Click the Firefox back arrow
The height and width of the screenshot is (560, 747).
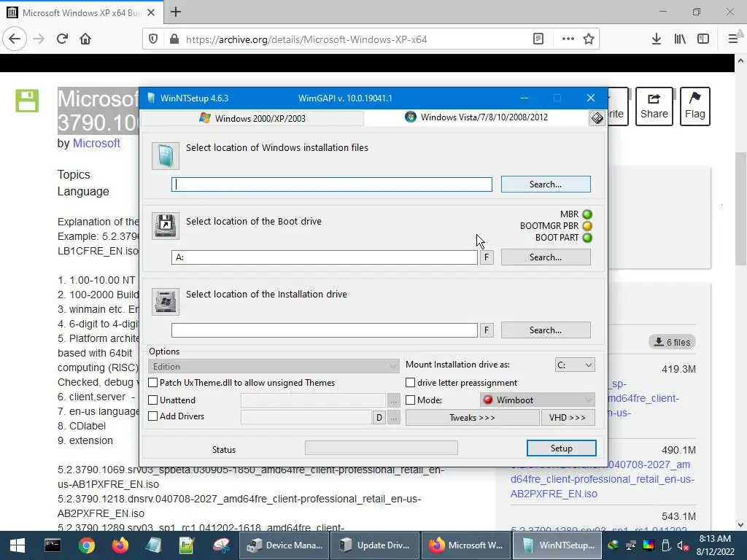click(15, 39)
